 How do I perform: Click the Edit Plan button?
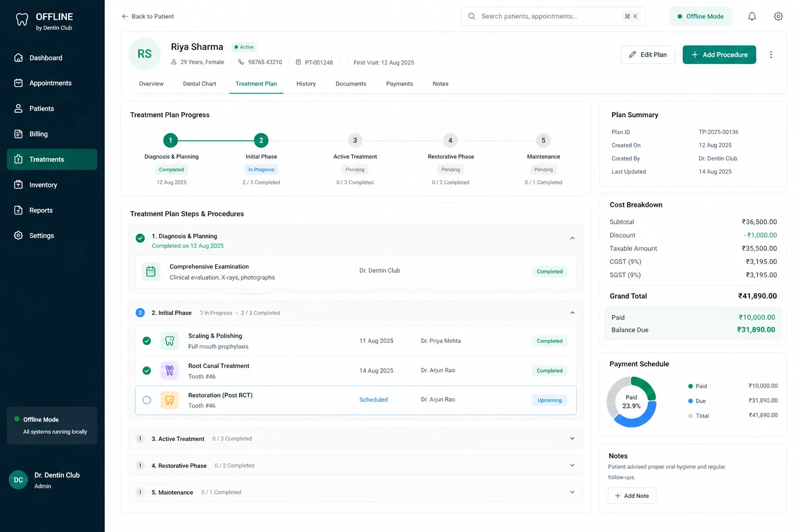pyautogui.click(x=648, y=55)
